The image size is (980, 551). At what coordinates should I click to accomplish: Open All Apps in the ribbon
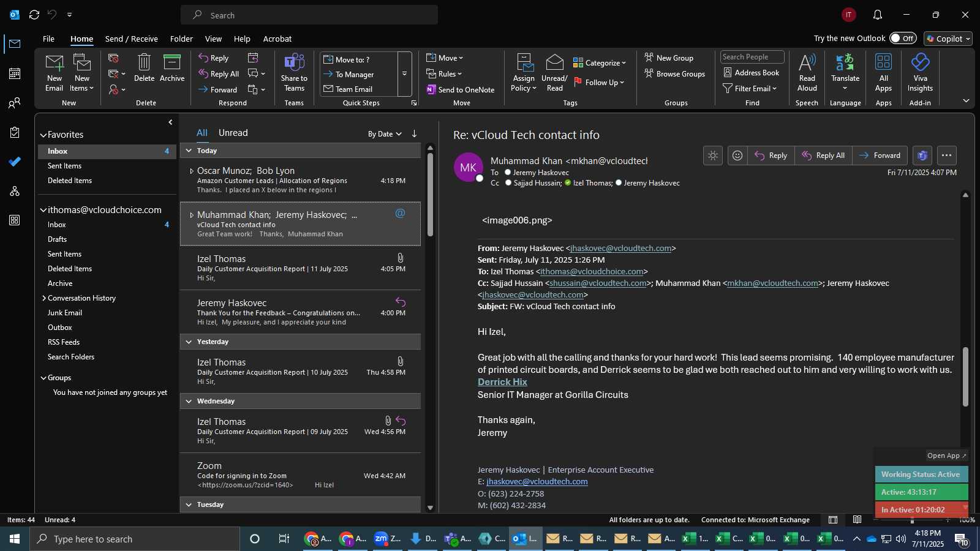[883, 72]
